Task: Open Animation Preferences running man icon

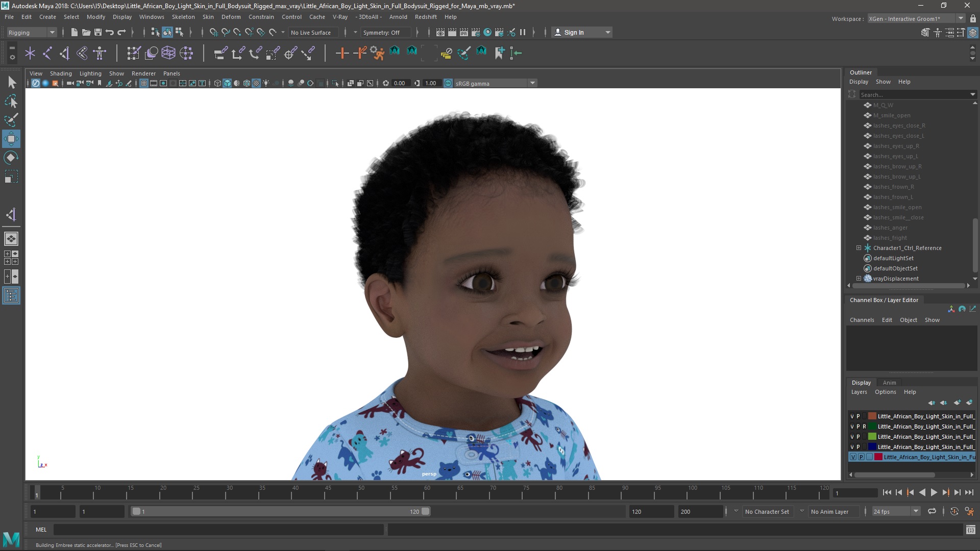Action: point(969,511)
